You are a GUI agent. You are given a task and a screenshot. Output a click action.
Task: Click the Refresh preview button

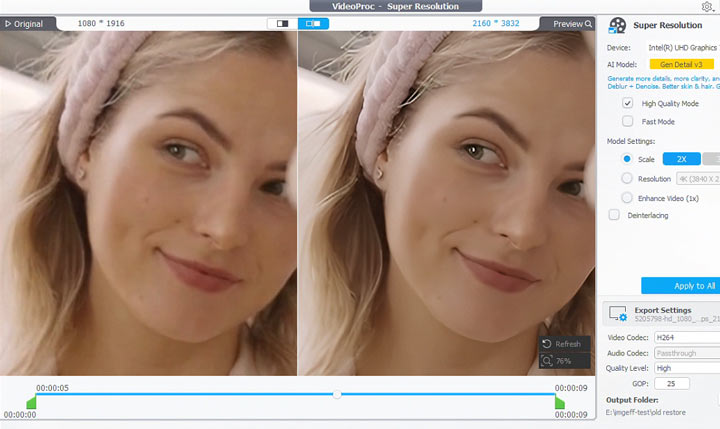pyautogui.click(x=564, y=344)
